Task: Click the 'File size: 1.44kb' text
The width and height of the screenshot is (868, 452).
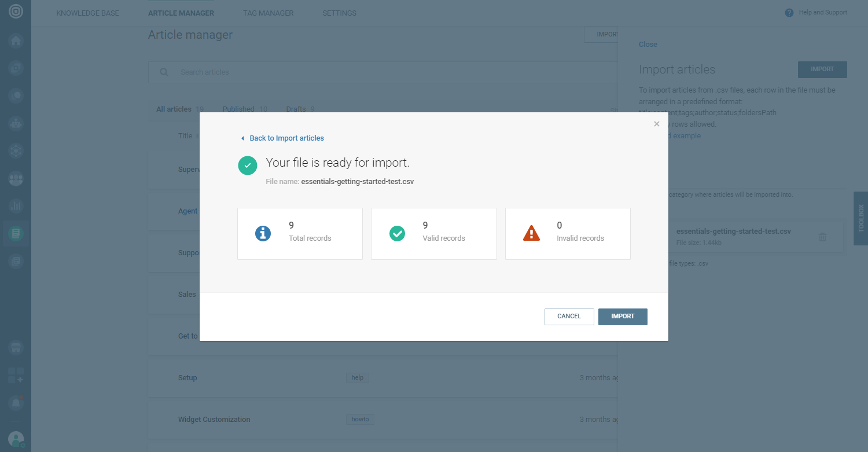Action: point(699,242)
